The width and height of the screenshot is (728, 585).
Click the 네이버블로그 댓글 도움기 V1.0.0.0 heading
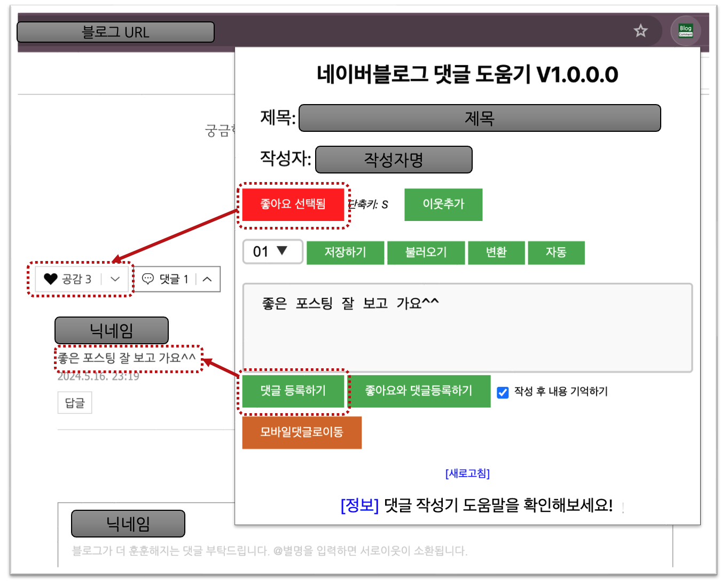tap(467, 75)
